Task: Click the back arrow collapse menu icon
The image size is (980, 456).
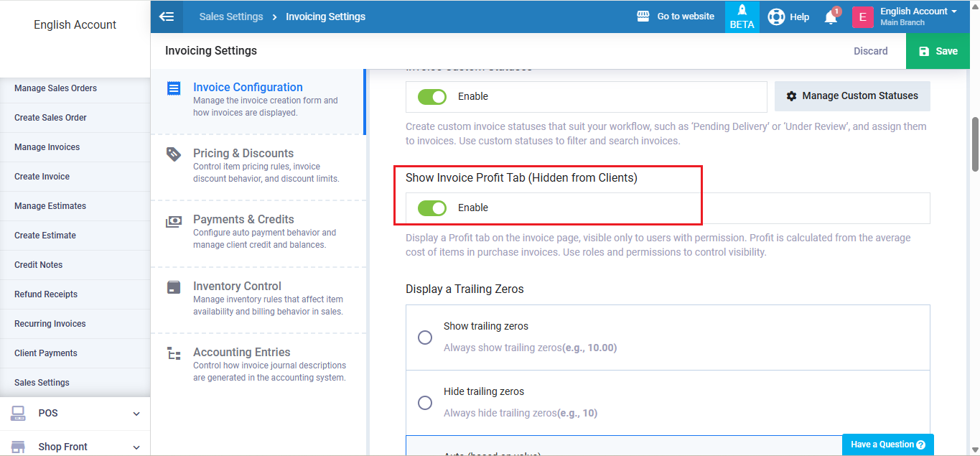Action: 167,17
